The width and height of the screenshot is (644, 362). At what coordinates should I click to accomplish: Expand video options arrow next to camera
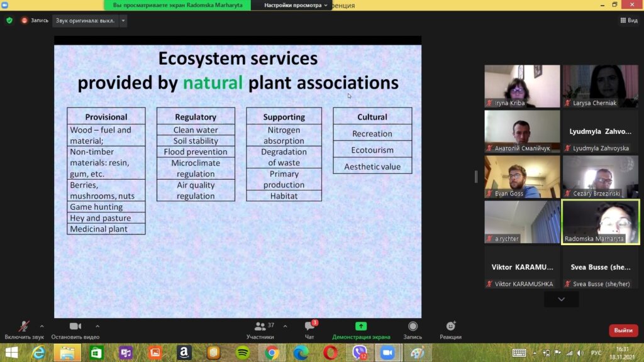pos(97,326)
